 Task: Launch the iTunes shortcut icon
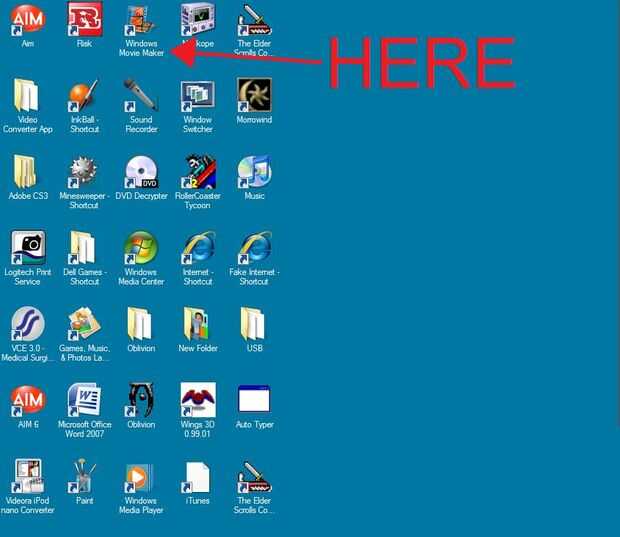tap(196, 477)
